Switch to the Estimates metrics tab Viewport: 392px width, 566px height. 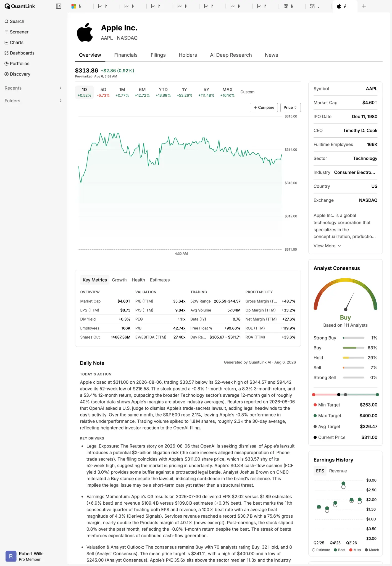(160, 280)
